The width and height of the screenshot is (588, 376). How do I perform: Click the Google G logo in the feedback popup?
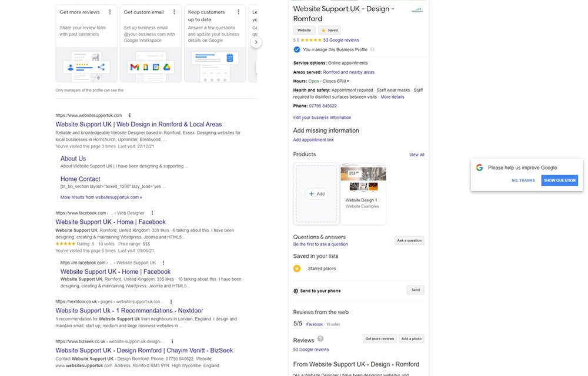480,167
